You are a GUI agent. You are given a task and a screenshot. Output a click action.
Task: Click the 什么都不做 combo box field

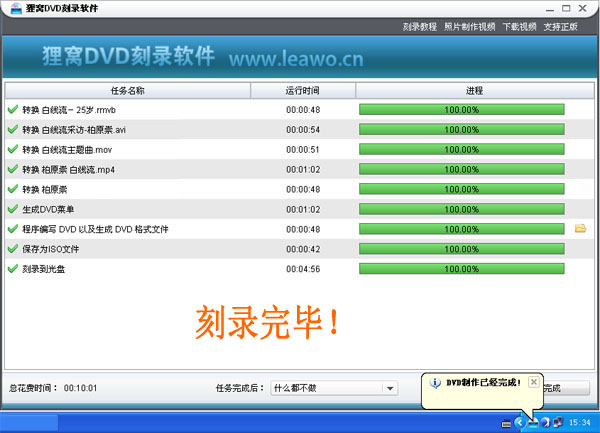click(334, 388)
